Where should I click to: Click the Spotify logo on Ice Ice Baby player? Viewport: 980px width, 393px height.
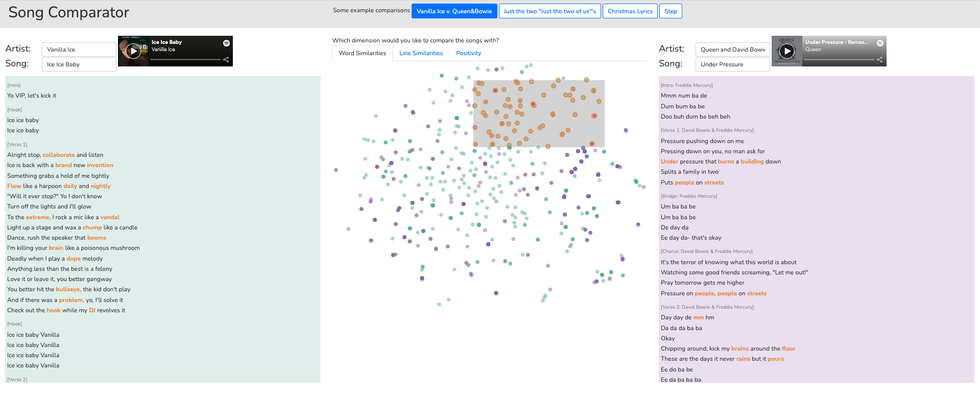[226, 43]
